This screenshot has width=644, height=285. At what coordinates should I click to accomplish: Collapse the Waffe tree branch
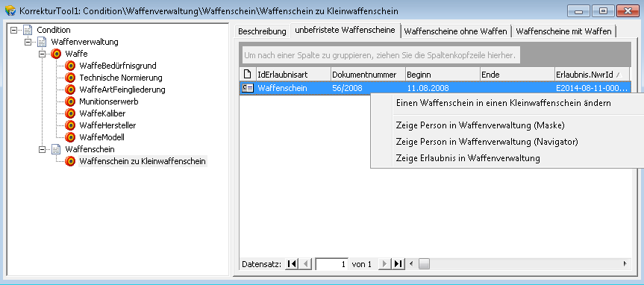pos(42,54)
